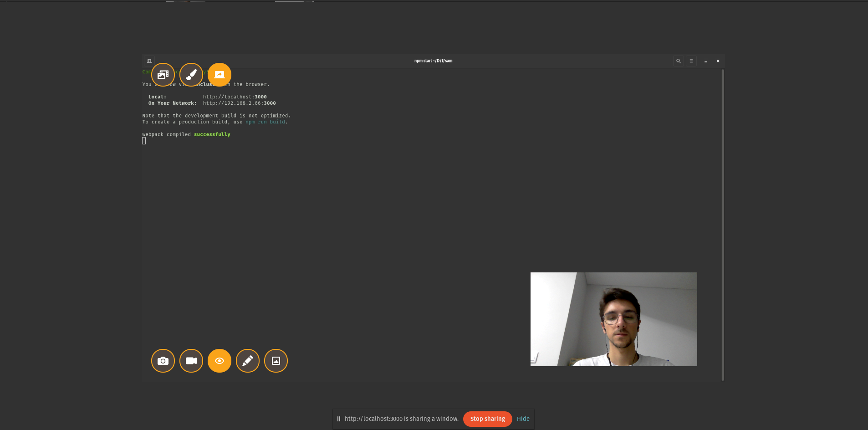This screenshot has height=430, width=868.
Task: Click the webcam preview thumbnail
Action: click(x=614, y=319)
